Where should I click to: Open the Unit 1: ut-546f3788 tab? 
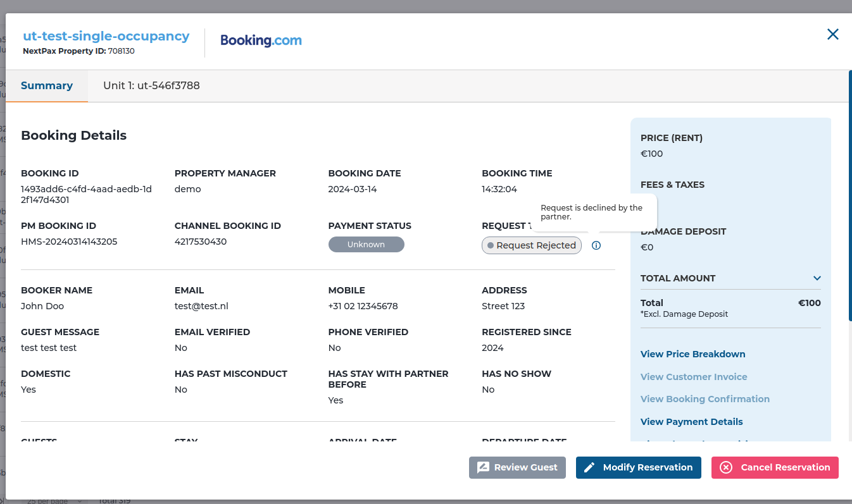click(x=151, y=85)
